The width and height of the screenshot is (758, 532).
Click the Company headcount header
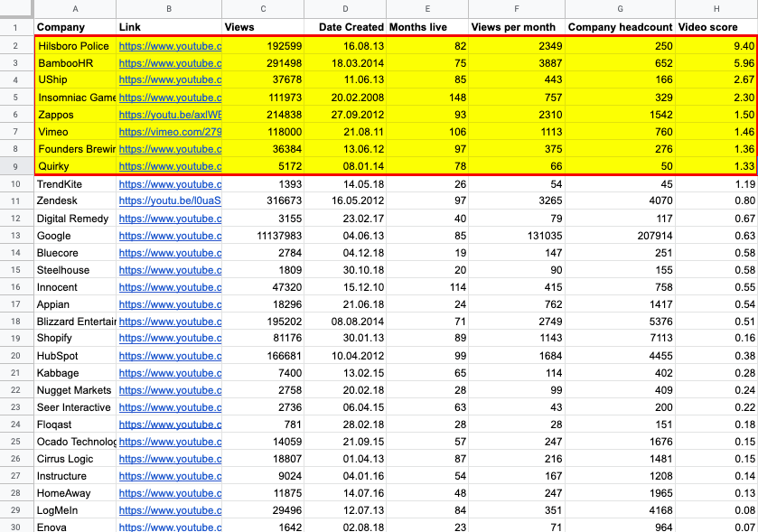tap(621, 27)
